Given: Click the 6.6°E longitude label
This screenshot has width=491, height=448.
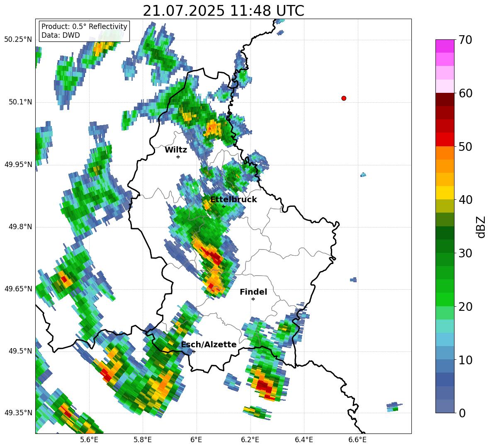Looking at the screenshot, I should [357, 440].
